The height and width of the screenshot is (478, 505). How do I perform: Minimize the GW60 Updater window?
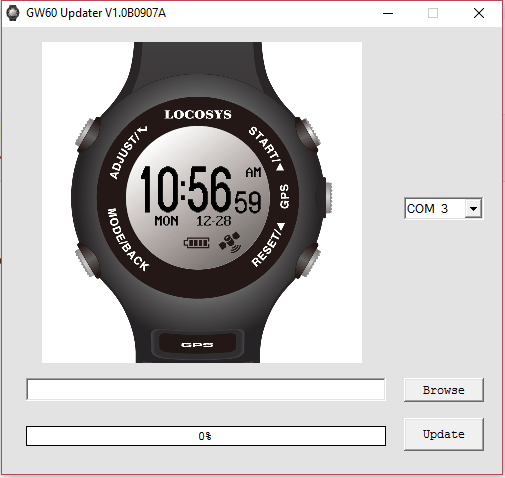(x=388, y=13)
